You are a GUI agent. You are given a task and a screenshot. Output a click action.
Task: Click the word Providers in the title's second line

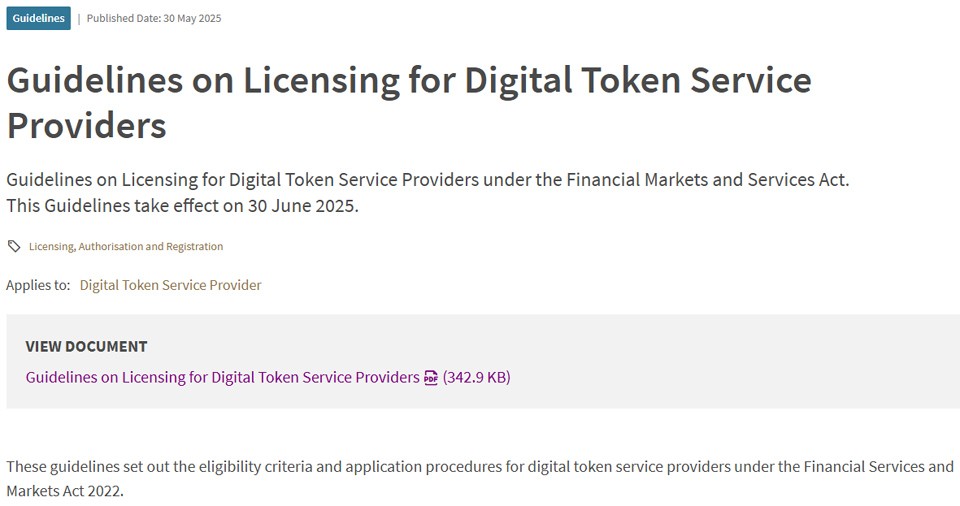click(86, 126)
